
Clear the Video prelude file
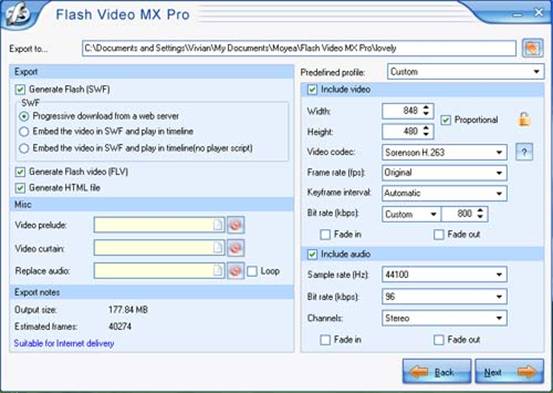coord(236,225)
